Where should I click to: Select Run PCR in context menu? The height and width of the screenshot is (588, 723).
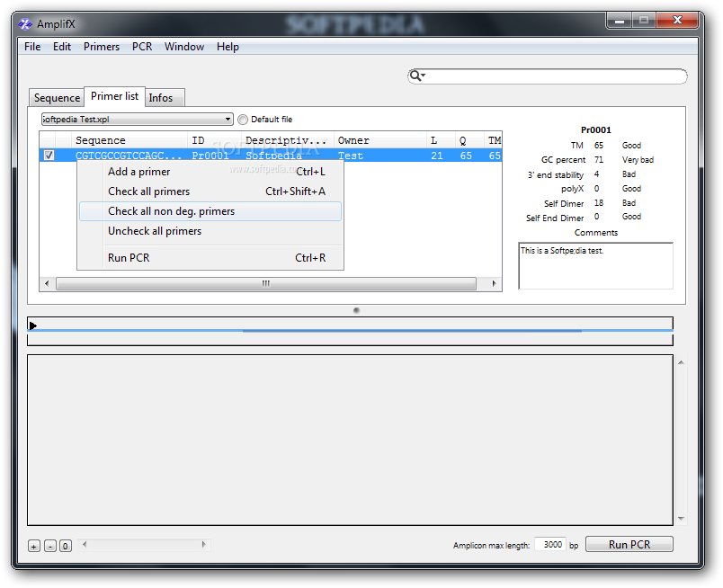click(x=210, y=258)
